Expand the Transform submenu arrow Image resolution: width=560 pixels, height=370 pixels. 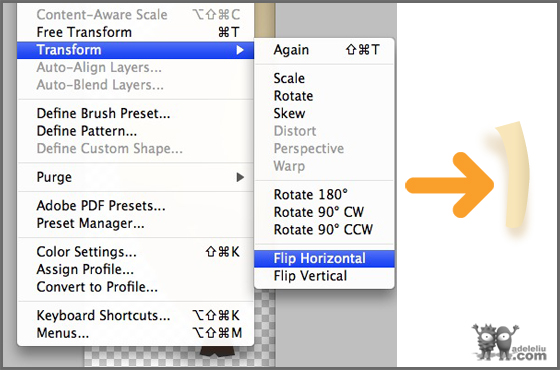point(240,50)
